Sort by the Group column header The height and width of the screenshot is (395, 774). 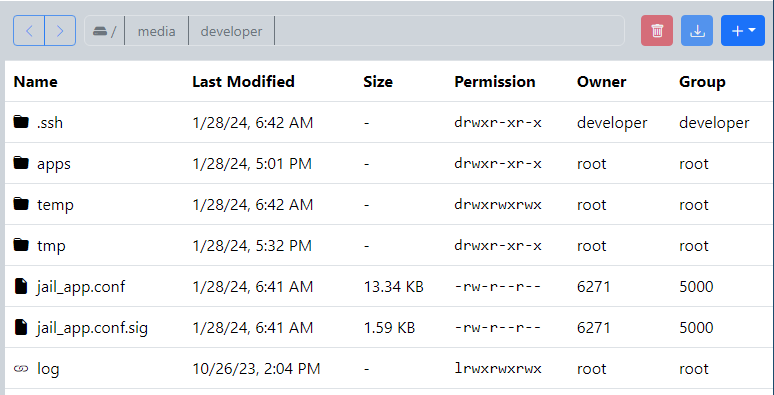(x=702, y=81)
